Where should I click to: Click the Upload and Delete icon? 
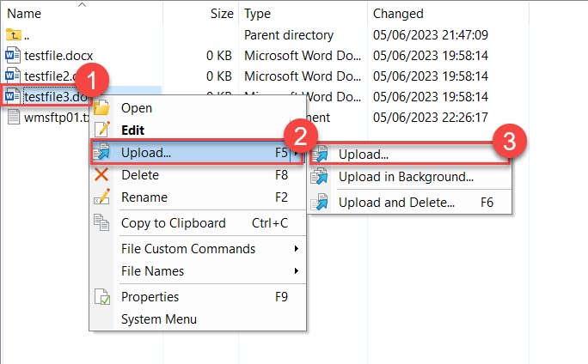coord(320,203)
